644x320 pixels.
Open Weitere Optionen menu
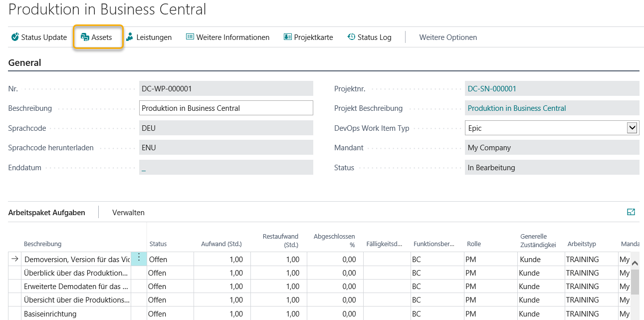(448, 37)
